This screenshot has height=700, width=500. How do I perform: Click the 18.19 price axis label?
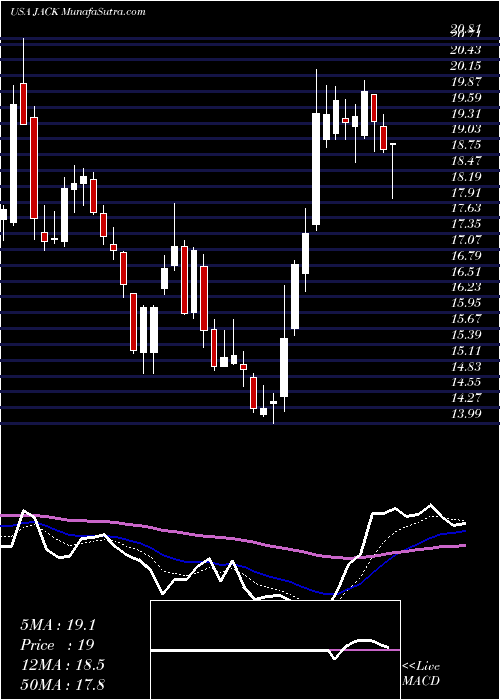pos(465,177)
